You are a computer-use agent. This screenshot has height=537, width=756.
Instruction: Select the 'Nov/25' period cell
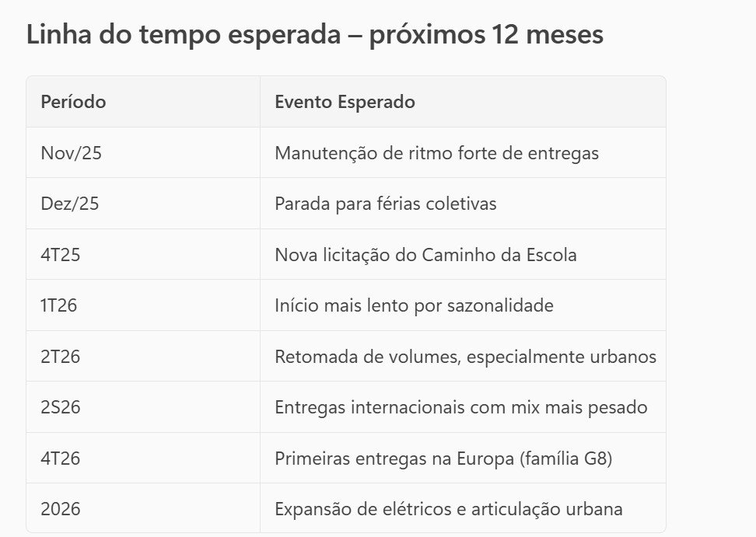pos(71,153)
